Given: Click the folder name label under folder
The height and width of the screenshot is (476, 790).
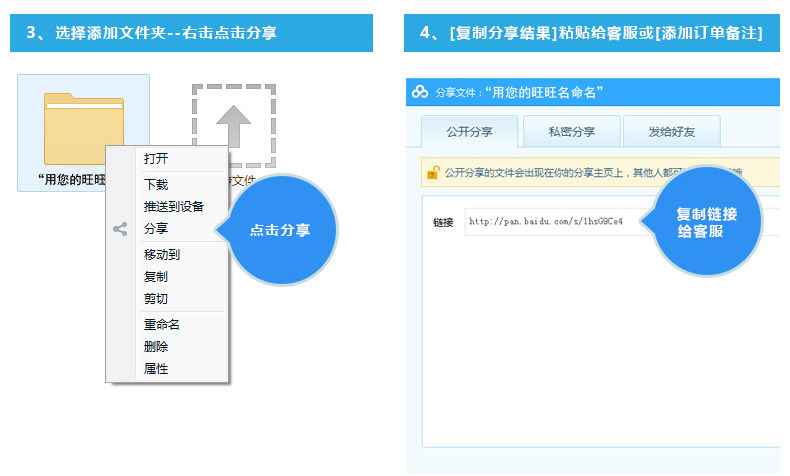Looking at the screenshot, I should (x=72, y=180).
